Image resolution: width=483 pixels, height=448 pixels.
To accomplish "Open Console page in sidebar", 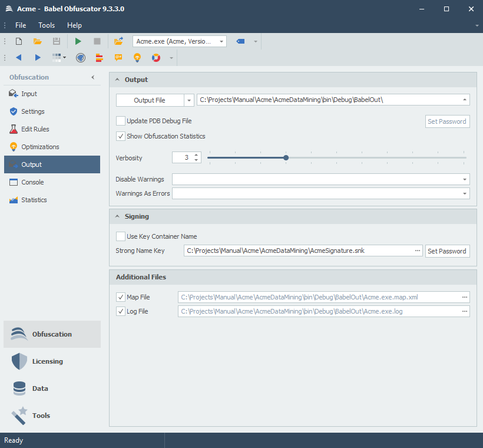I will click(52, 182).
